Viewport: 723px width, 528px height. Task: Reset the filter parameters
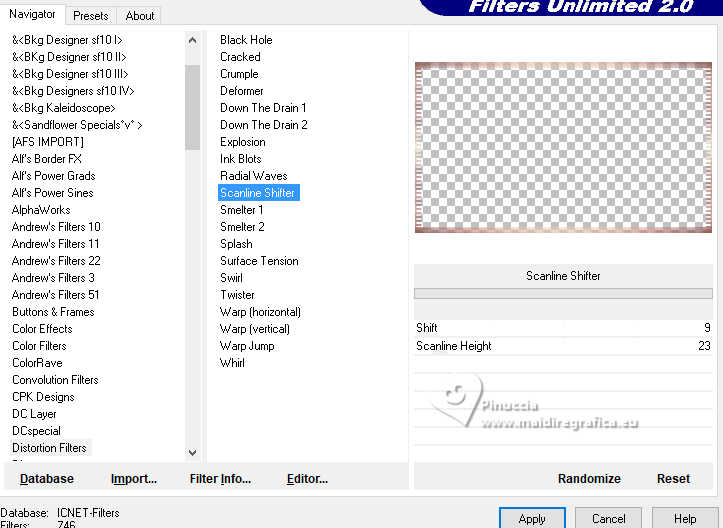(x=673, y=479)
